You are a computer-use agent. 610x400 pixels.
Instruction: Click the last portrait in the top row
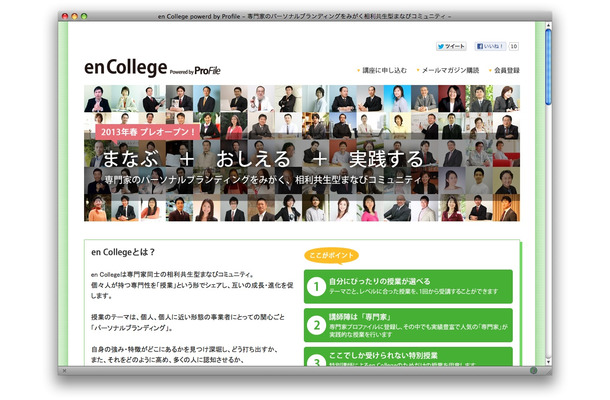tap(506, 98)
